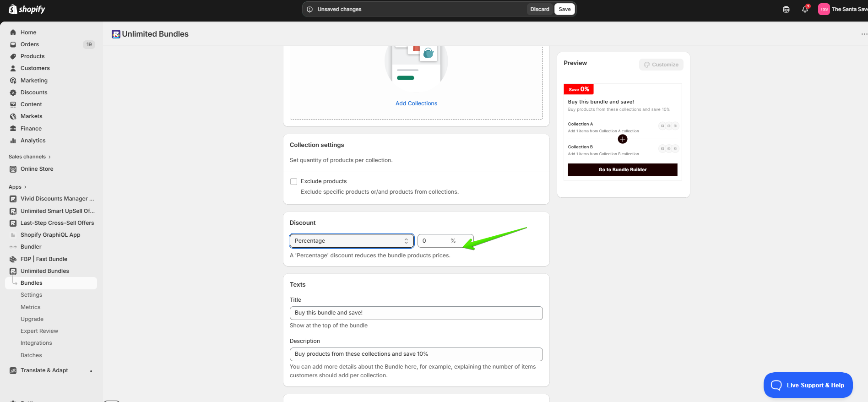Click the Customers person icon
This screenshot has width=868, height=402.
(13, 68)
